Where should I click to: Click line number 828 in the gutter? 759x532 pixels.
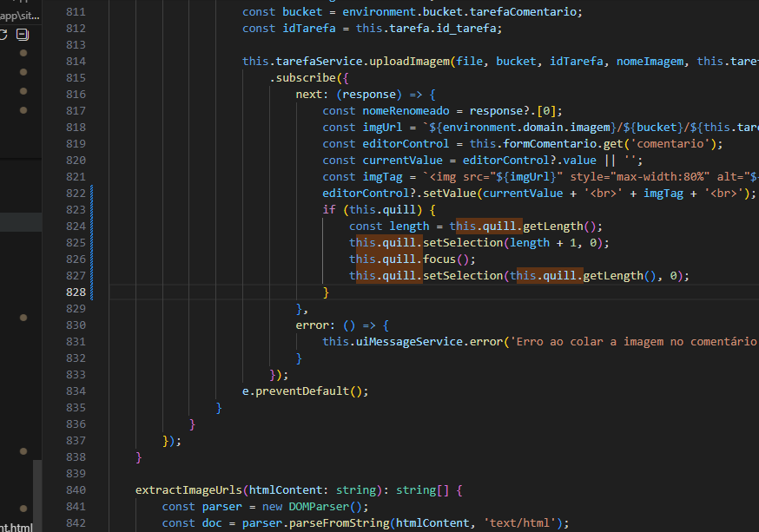coord(76,292)
